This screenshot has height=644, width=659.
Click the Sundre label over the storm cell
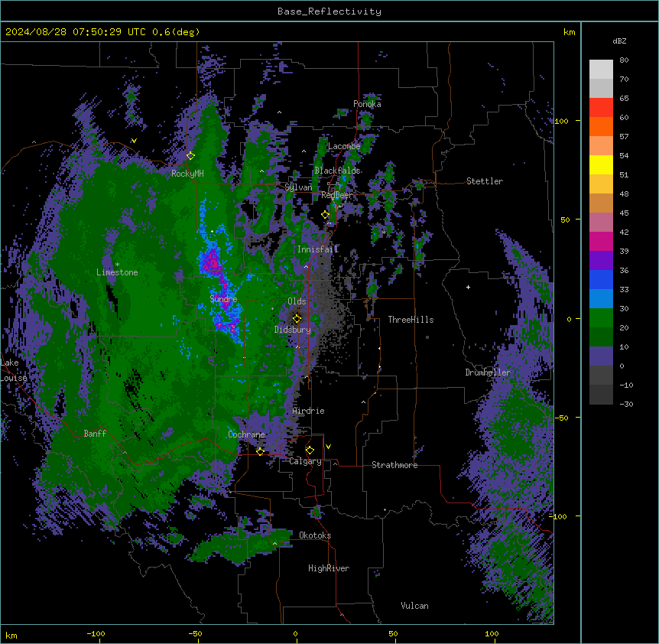(223, 299)
